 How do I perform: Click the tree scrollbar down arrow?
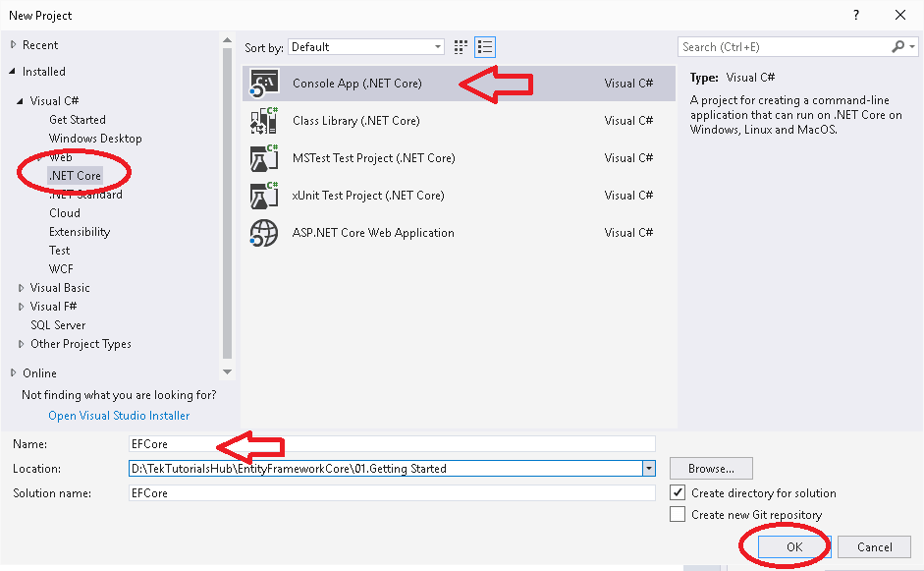[227, 372]
